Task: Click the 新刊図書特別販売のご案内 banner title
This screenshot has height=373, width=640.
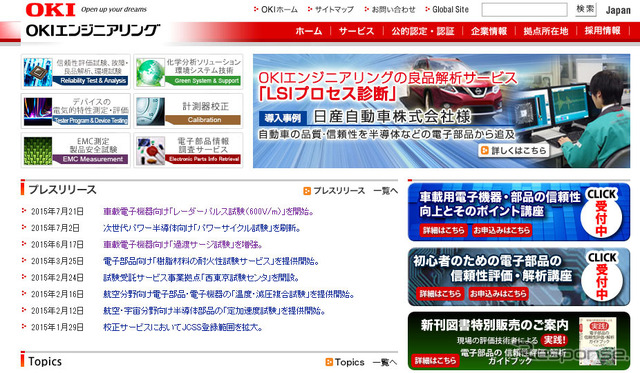Action: tap(494, 325)
